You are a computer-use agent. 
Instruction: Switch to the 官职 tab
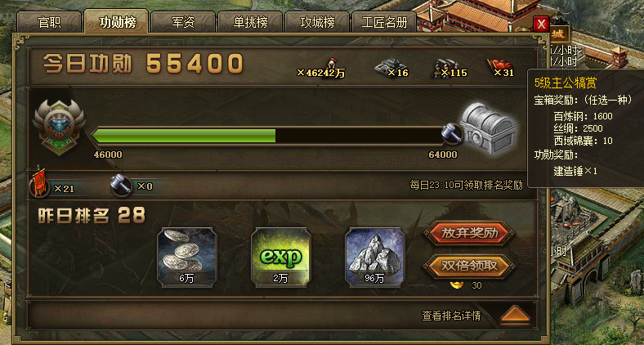(49, 22)
